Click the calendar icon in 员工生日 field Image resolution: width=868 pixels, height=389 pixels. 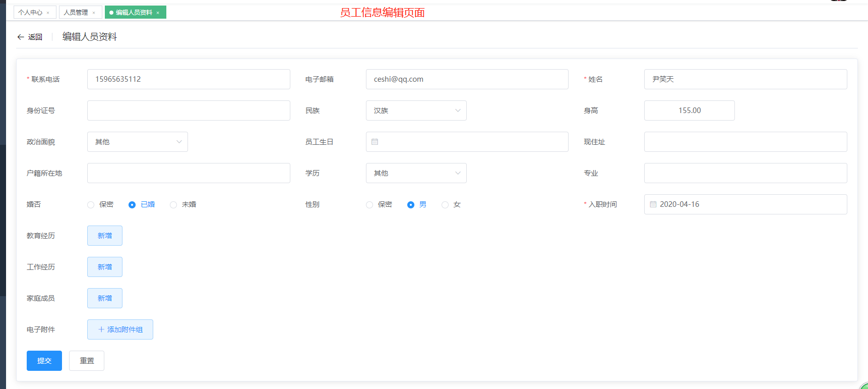click(375, 142)
